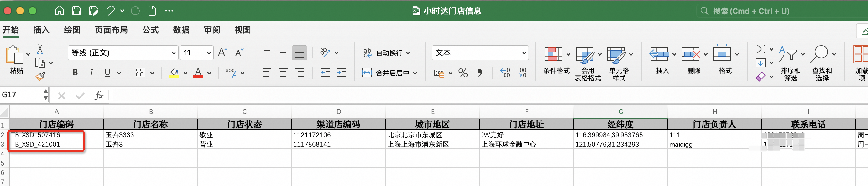Click the Clear eraser icon
The width and height of the screenshot is (868, 186).
tap(761, 77)
